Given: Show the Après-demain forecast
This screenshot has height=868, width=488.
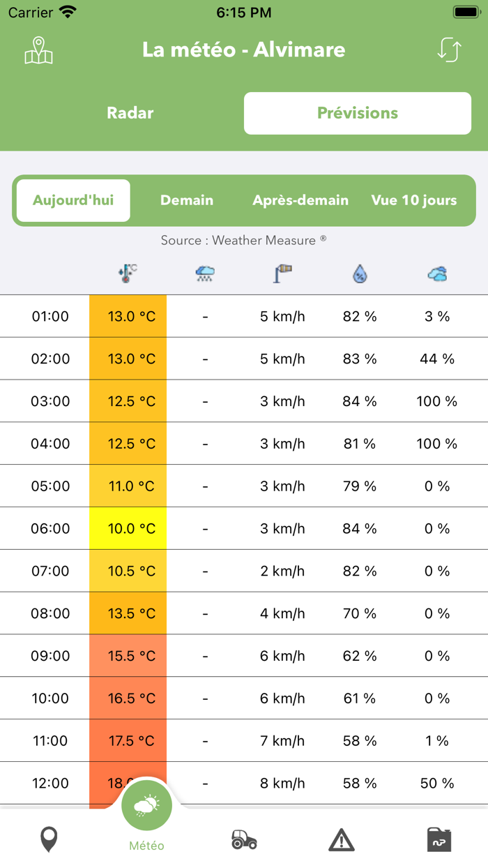Looking at the screenshot, I should (x=300, y=200).
